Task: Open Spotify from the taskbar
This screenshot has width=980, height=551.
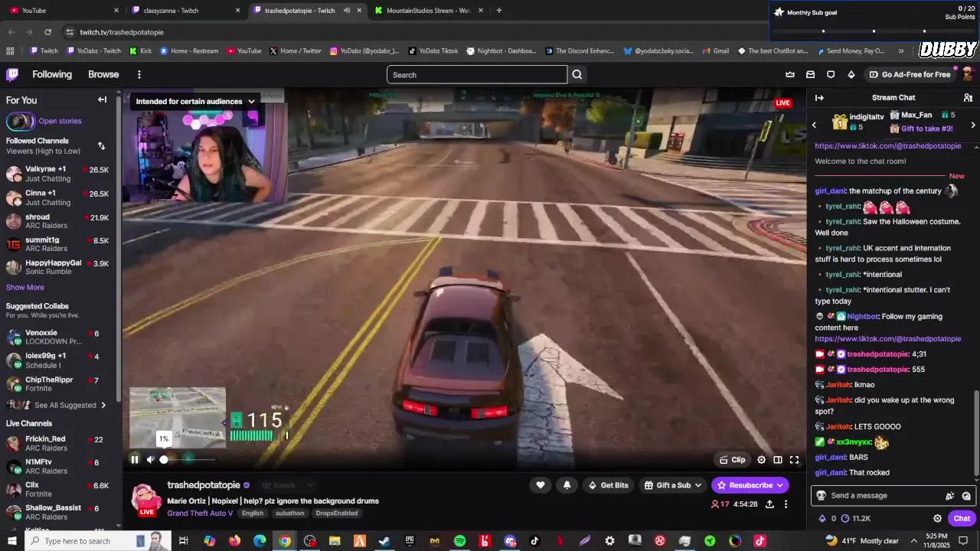Action: pyautogui.click(x=459, y=541)
